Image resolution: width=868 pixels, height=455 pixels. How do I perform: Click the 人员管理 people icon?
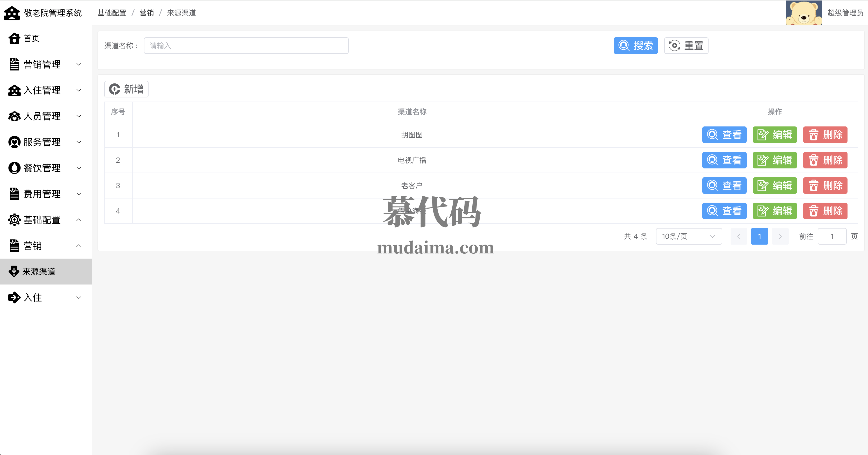point(14,116)
